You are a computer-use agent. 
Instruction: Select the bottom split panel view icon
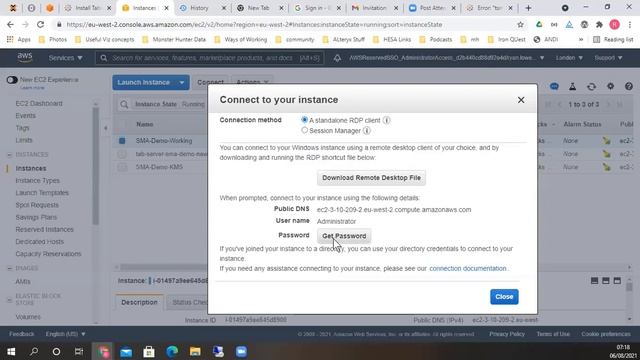pos(594,281)
